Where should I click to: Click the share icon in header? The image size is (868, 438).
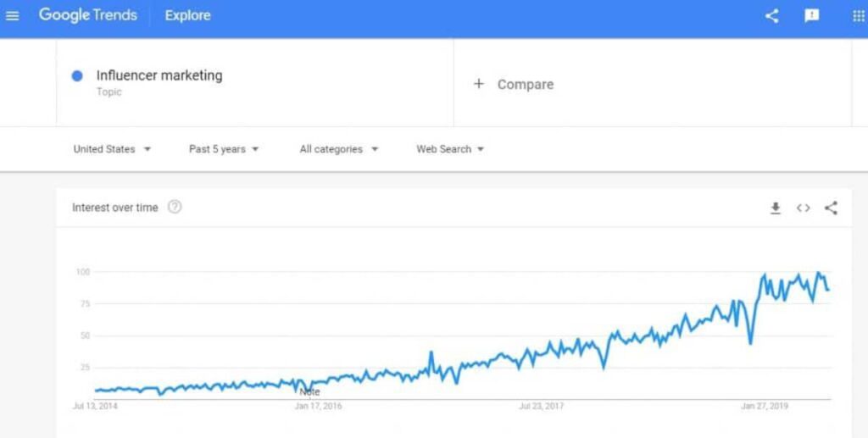click(771, 16)
